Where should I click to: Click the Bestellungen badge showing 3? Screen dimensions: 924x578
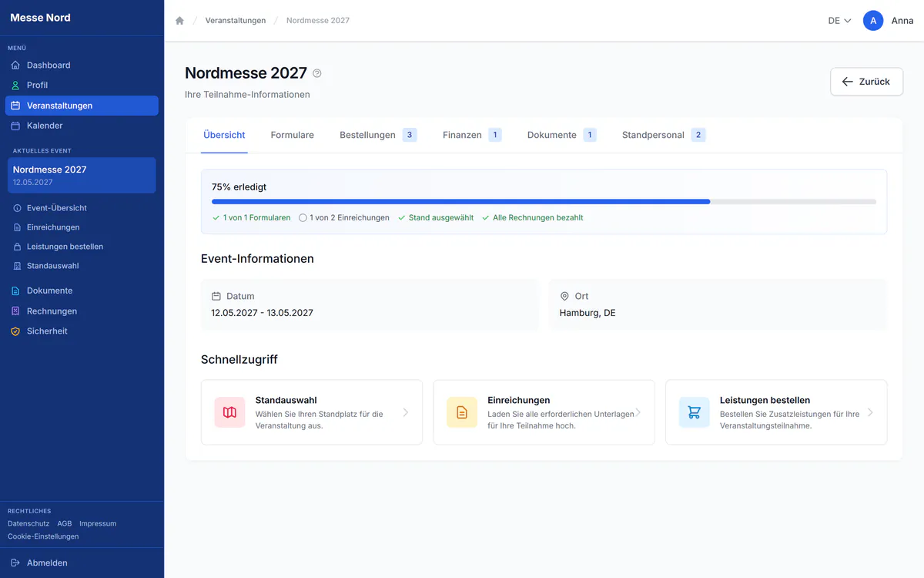pyautogui.click(x=410, y=135)
